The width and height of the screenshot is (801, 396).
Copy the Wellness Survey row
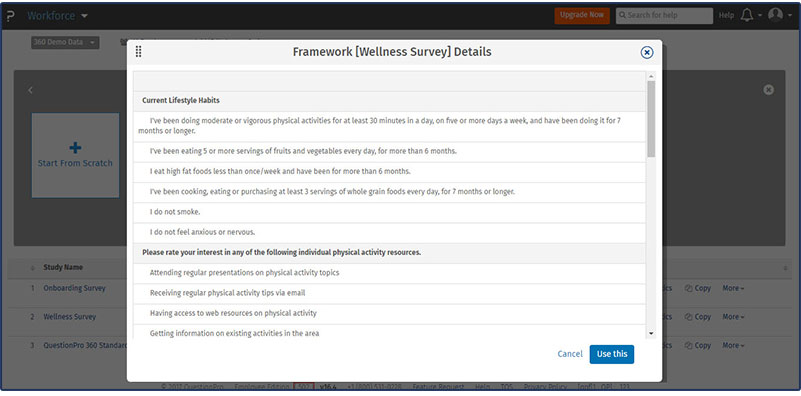(x=698, y=317)
